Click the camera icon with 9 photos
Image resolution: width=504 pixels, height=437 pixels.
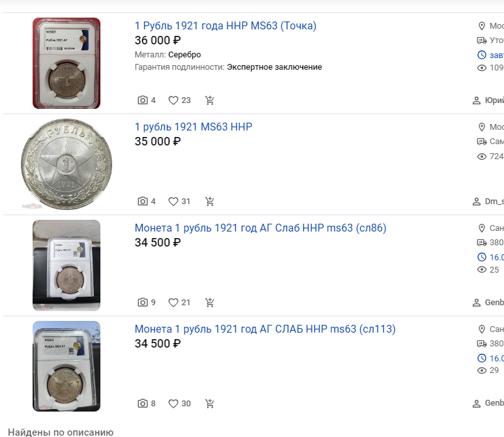pyautogui.click(x=143, y=302)
